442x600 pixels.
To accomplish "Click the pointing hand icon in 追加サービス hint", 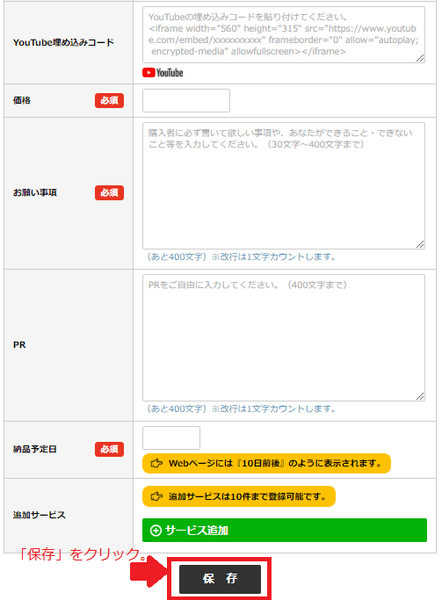I will coord(156,497).
